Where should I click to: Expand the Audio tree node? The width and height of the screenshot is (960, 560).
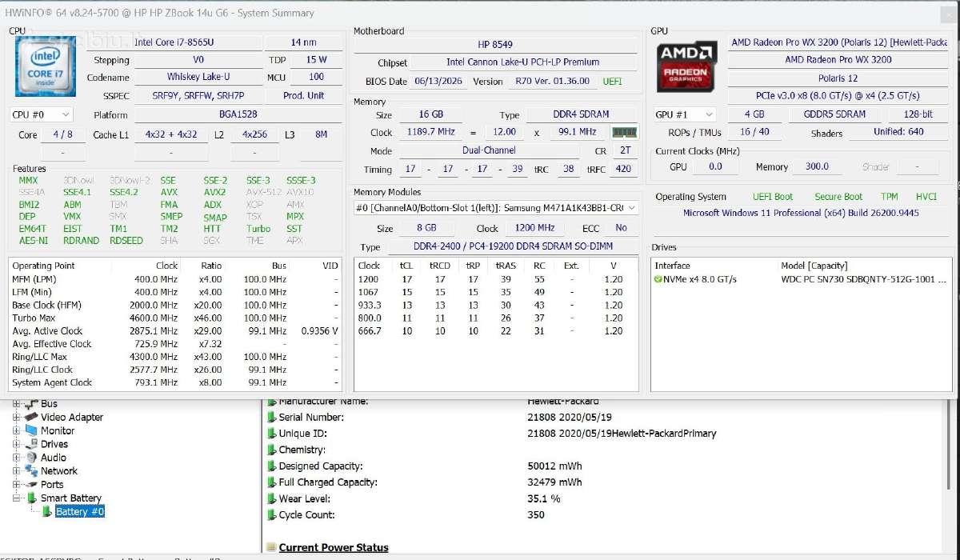coord(16,458)
